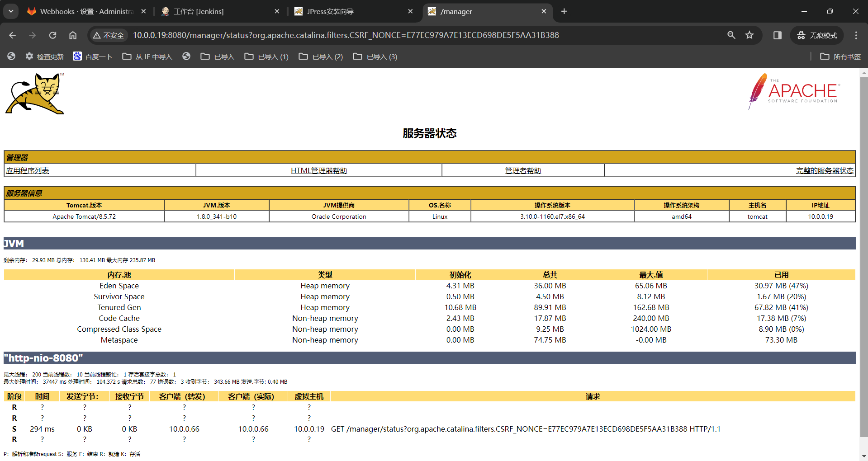This screenshot has height=461, width=868.
Task: Toggle the browser side panel icon
Action: click(778, 35)
